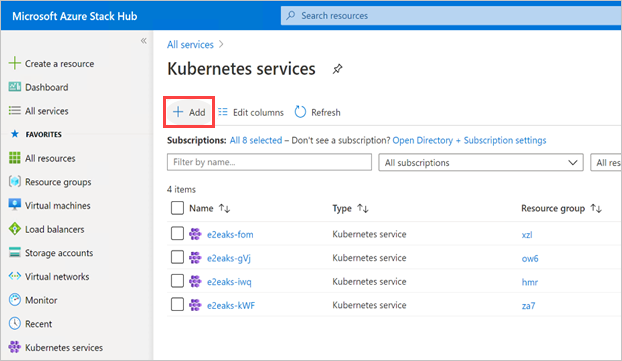Click the Refresh circular arrow icon

(300, 112)
